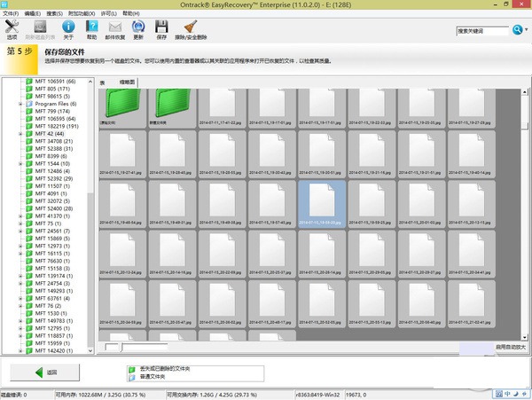
Task: Open the File (文件) menu
Action: (11, 13)
